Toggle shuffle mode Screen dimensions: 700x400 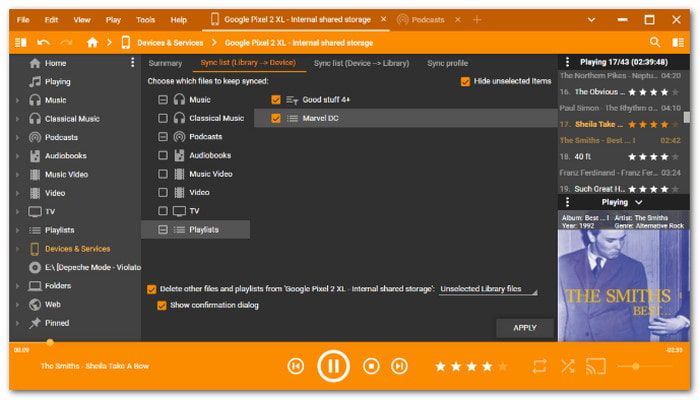(568, 367)
